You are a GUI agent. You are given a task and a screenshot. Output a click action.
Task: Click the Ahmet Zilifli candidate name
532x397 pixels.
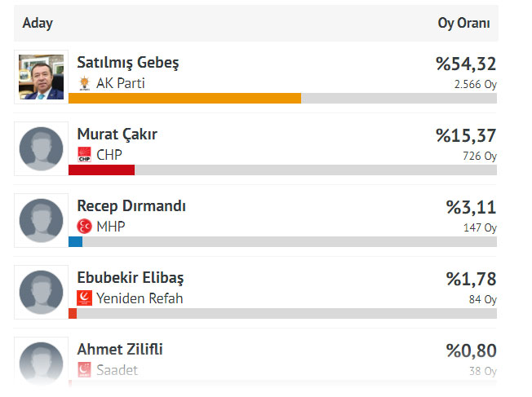coord(120,350)
